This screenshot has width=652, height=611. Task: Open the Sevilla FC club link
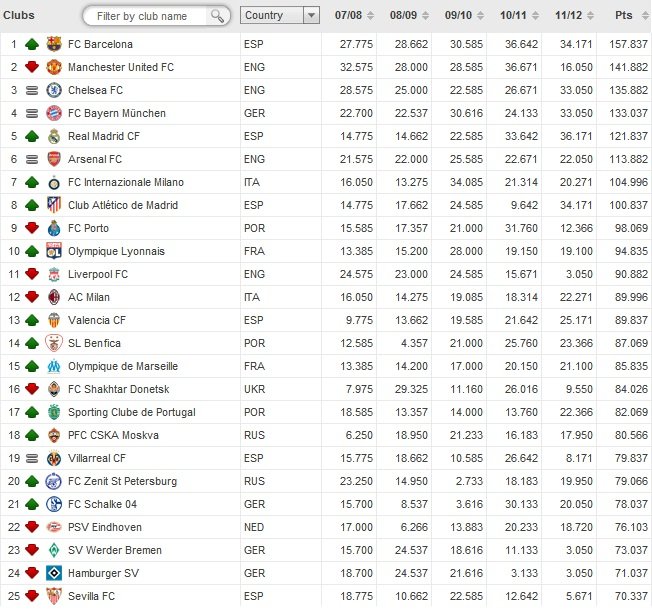tap(91, 596)
